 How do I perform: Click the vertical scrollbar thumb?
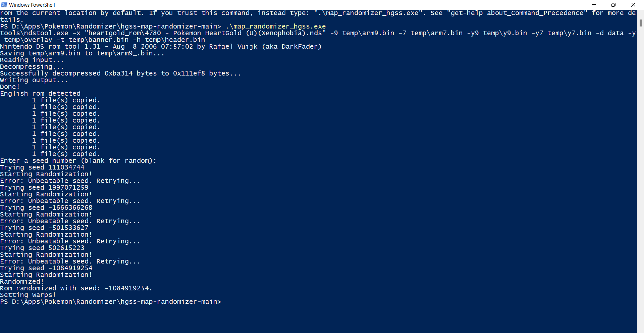pos(641,23)
